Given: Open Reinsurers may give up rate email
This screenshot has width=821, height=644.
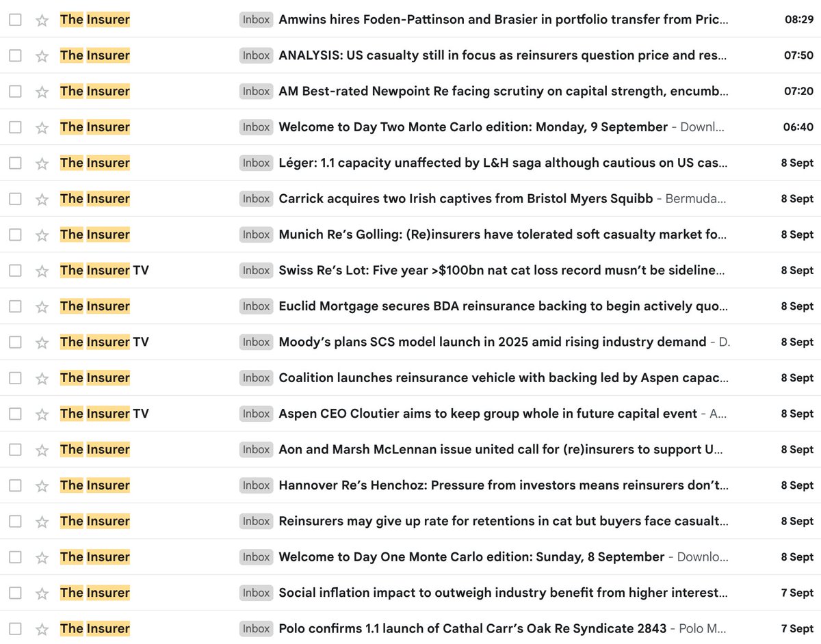Looking at the screenshot, I should coord(504,521).
